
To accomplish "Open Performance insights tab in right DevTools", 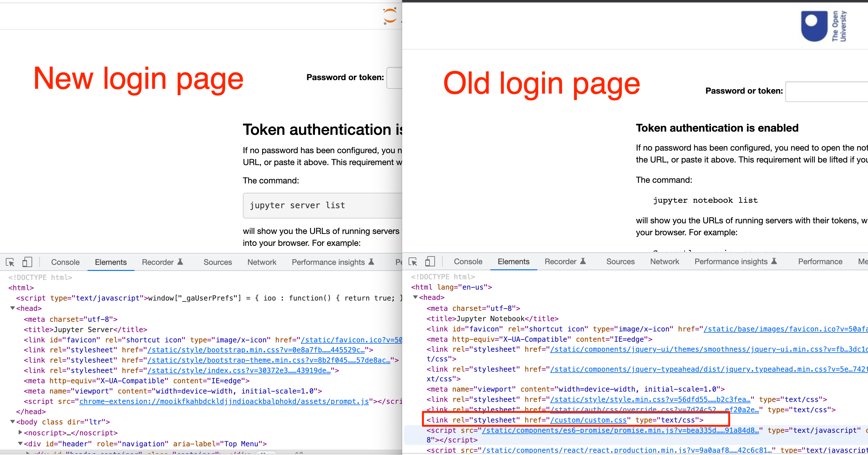I will click(x=735, y=262).
